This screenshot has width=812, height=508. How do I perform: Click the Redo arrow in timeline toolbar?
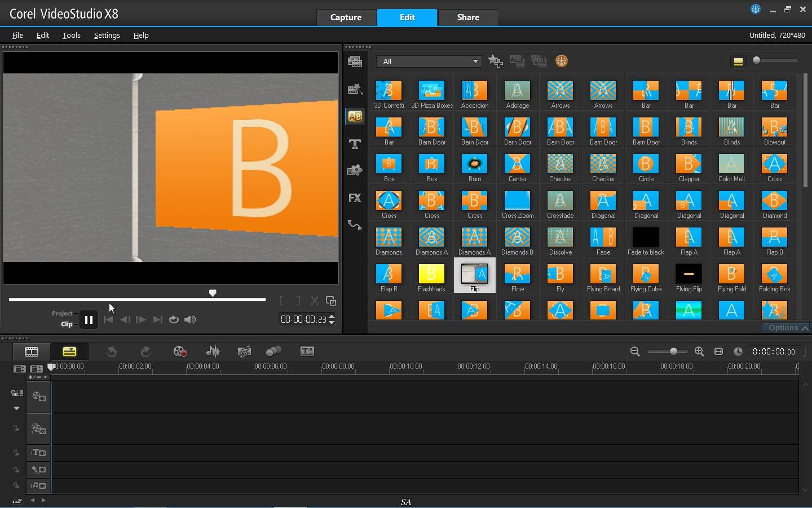pyautogui.click(x=146, y=352)
